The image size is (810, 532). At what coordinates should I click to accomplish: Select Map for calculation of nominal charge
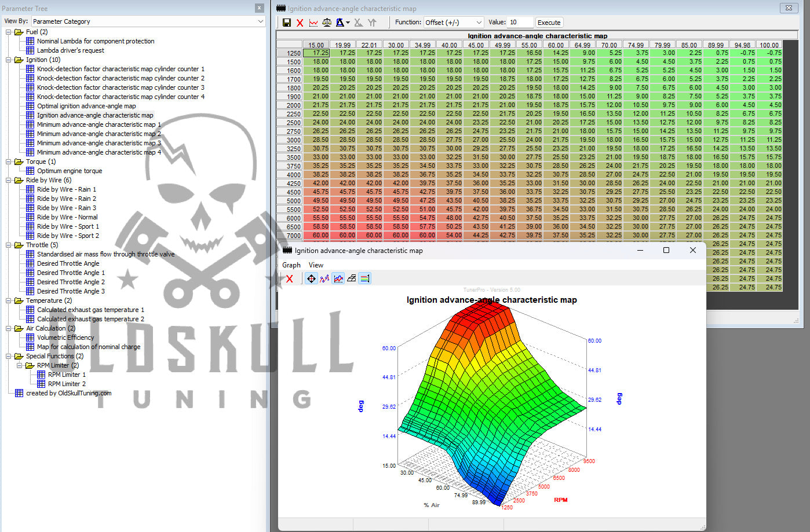coord(89,347)
